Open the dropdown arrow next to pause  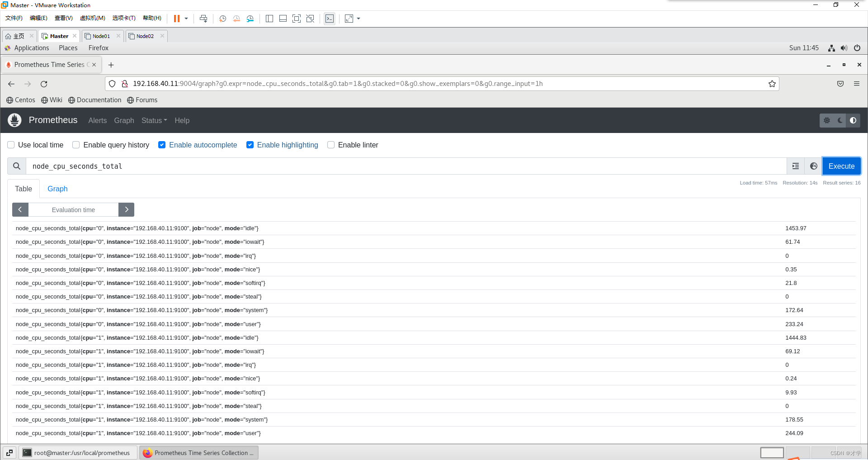point(186,19)
